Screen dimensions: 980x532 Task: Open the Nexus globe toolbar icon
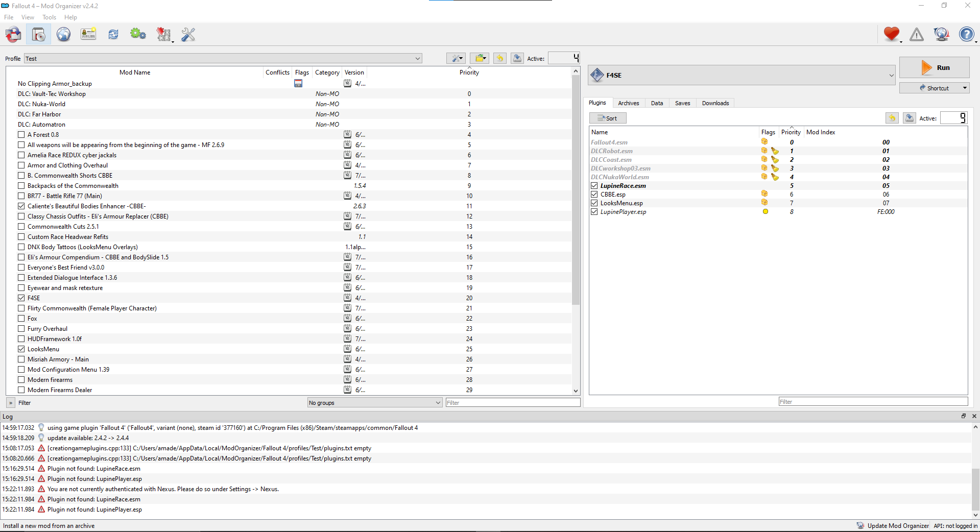pyautogui.click(x=63, y=34)
